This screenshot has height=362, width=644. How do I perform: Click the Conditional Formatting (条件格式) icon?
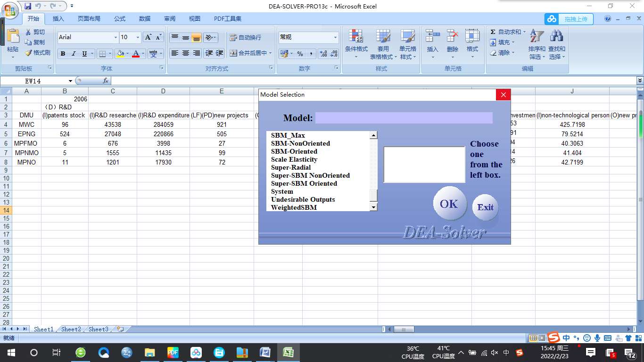[356, 37]
